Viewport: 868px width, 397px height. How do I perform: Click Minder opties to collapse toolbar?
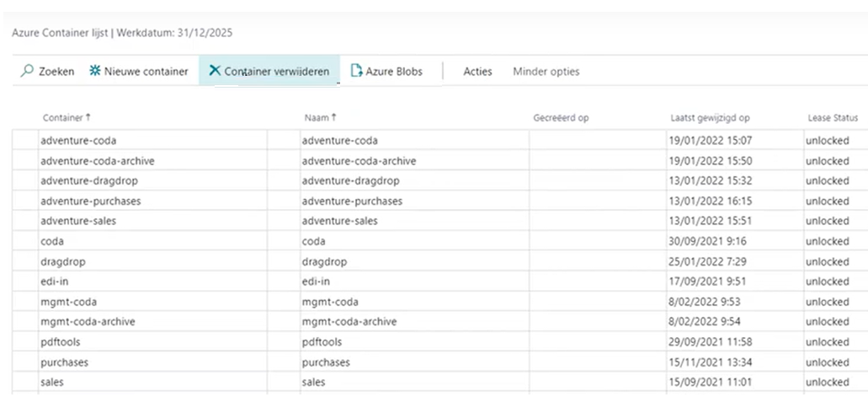[x=546, y=72]
